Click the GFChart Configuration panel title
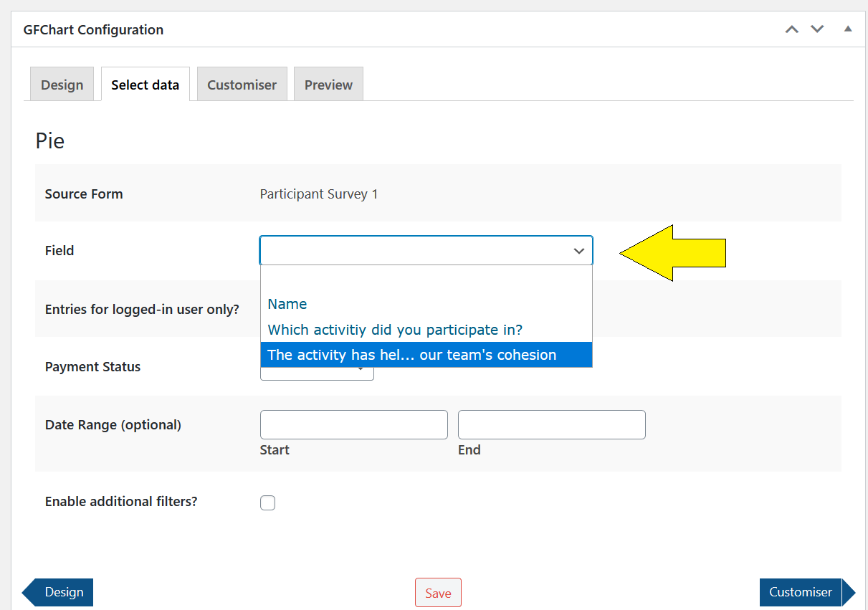This screenshot has width=868, height=610. pyautogui.click(x=93, y=30)
